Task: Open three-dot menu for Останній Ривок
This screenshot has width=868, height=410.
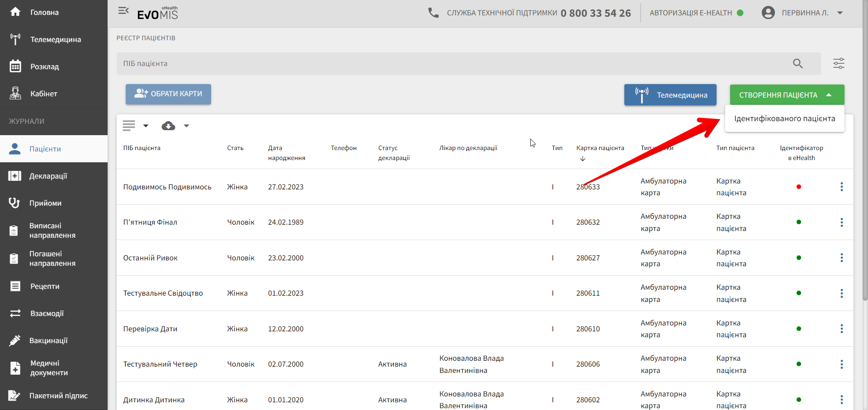Action: pos(841,258)
